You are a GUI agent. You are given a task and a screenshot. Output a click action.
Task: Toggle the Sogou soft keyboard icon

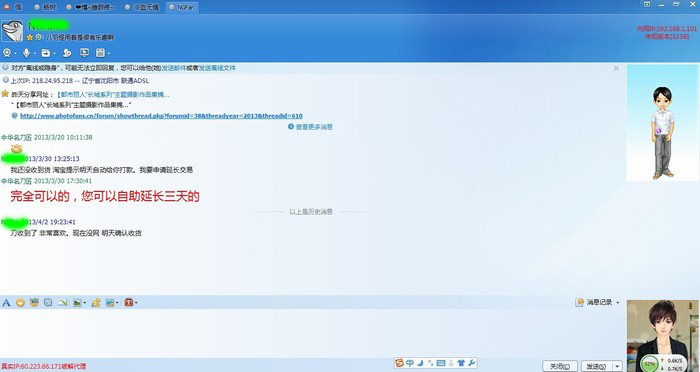[x=440, y=363]
